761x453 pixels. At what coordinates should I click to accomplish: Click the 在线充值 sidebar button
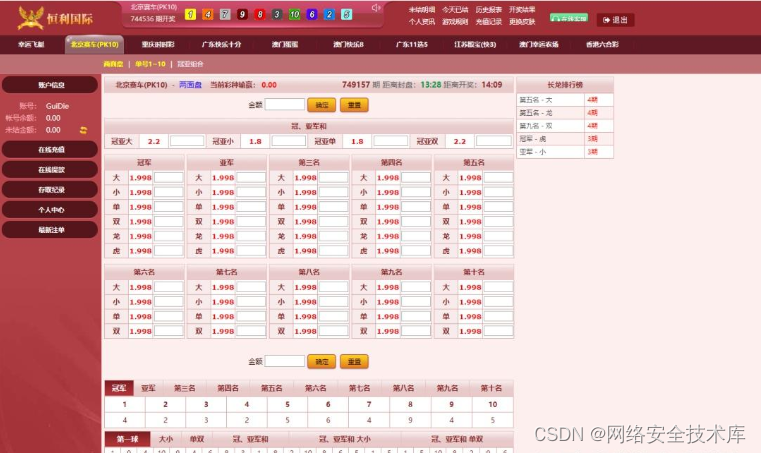point(50,150)
